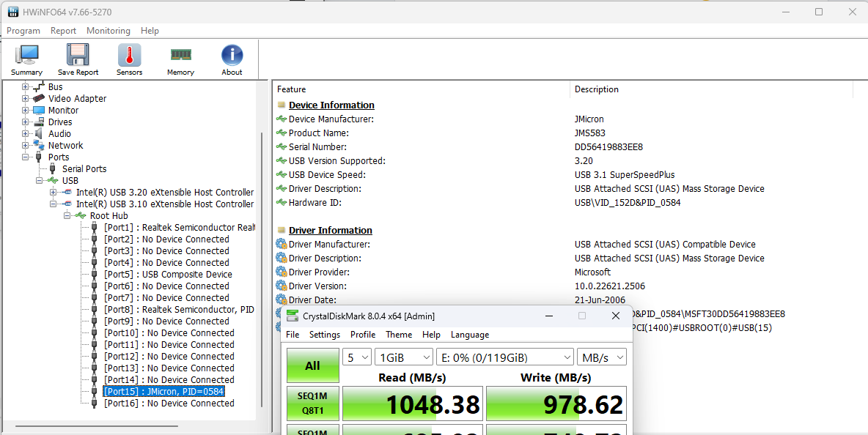Select Port16 No Device Connected entry

(169, 403)
